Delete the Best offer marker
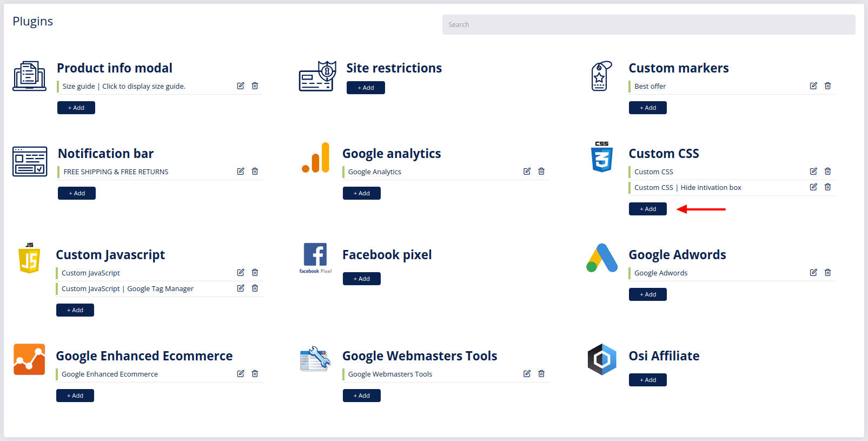Image resolution: width=868 pixels, height=441 pixels. coord(827,85)
